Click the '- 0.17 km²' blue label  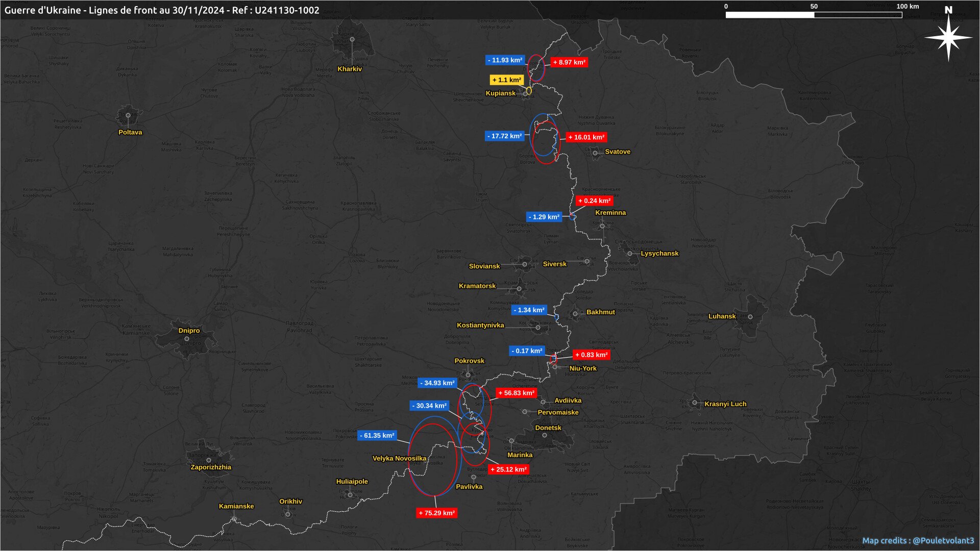(x=527, y=351)
